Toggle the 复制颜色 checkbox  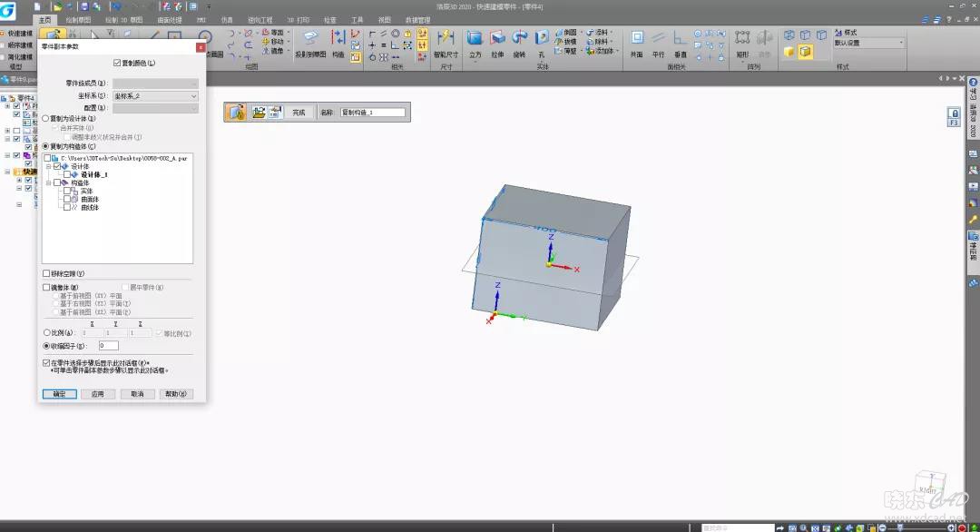click(117, 64)
